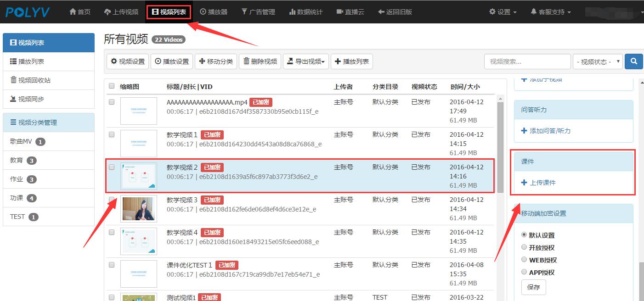Open playback settings in the toolbar

coord(172,61)
